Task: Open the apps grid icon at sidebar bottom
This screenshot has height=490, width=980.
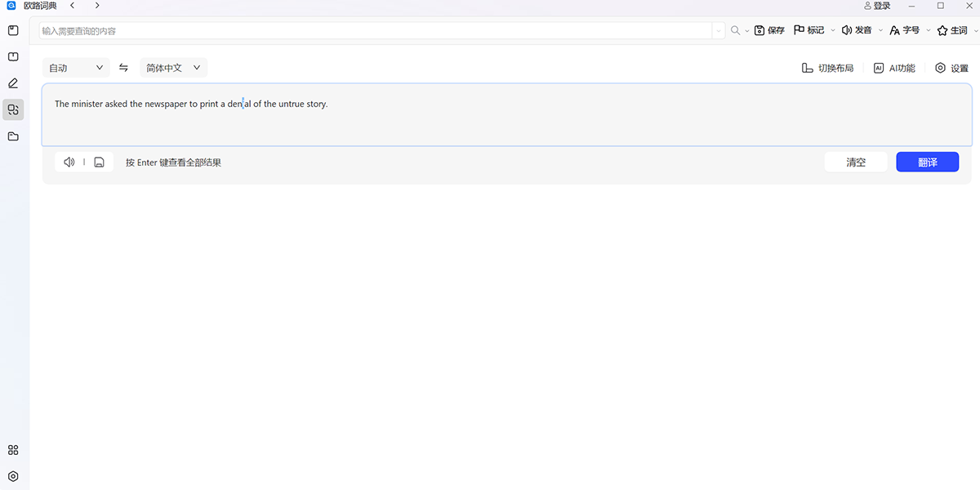Action: pos(13,450)
